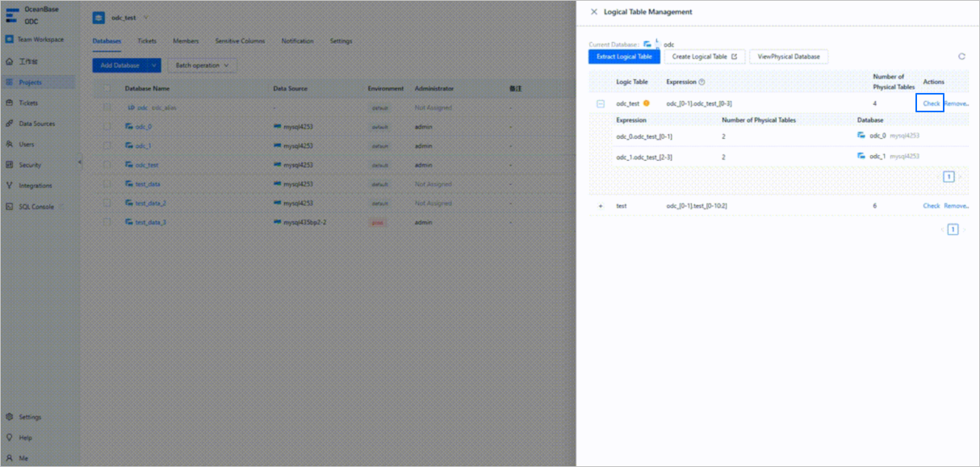The height and width of the screenshot is (467, 980).
Task: Click the Security icon in the sidebar
Action: click(9, 165)
